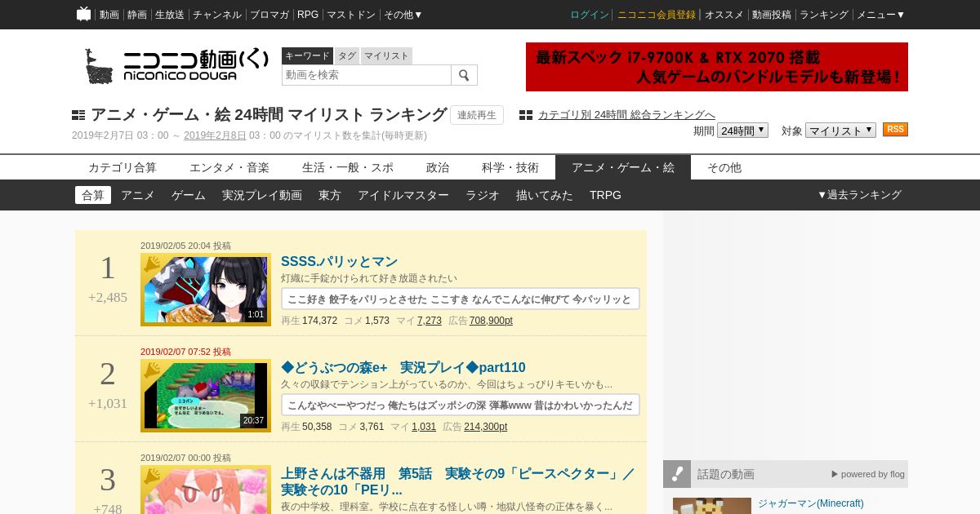Screen dimensions: 980x514
Task: Click the list icon beside the ranking title
Action: [x=78, y=115]
